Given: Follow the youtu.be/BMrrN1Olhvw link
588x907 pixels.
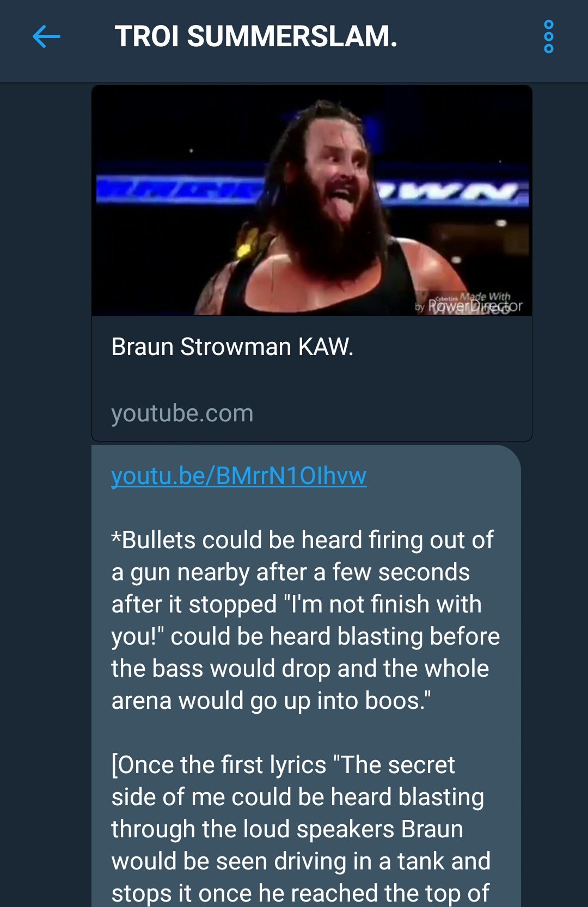Looking at the screenshot, I should (x=239, y=476).
